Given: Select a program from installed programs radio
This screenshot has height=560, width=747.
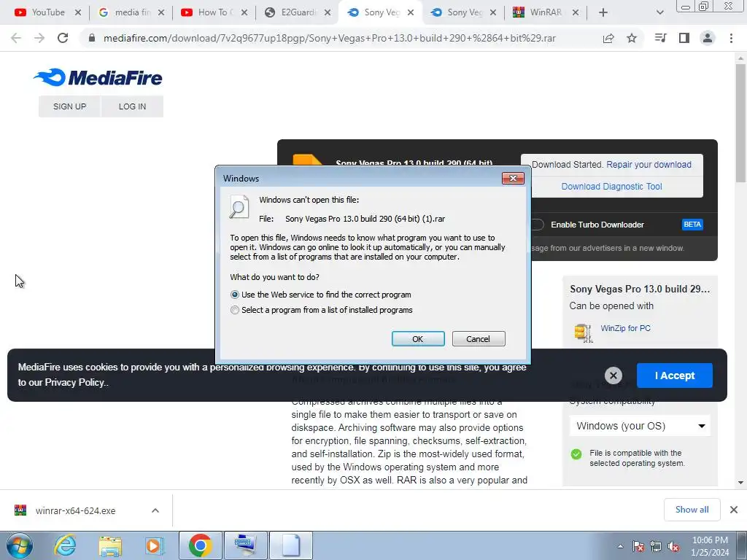Looking at the screenshot, I should tap(234, 310).
